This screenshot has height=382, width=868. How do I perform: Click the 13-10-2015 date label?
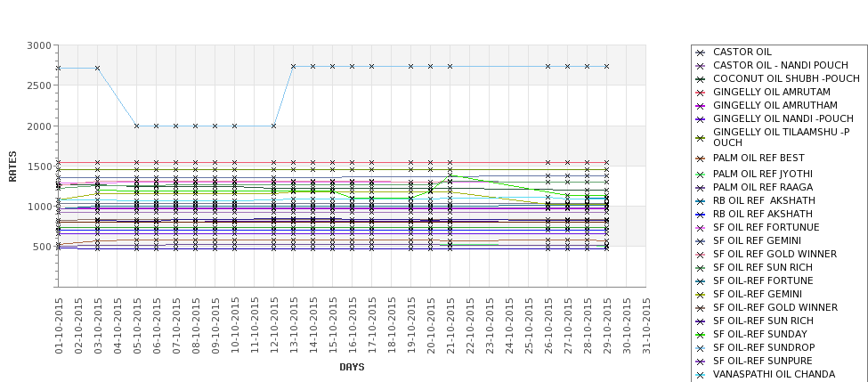(294, 326)
